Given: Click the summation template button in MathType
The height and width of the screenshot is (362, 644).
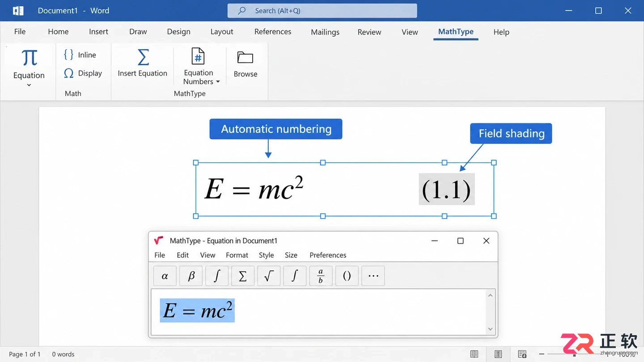Looking at the screenshot, I should (243, 276).
